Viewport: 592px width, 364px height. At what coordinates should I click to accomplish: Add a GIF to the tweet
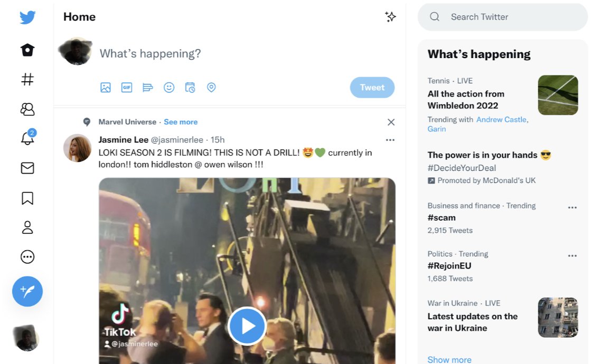126,88
